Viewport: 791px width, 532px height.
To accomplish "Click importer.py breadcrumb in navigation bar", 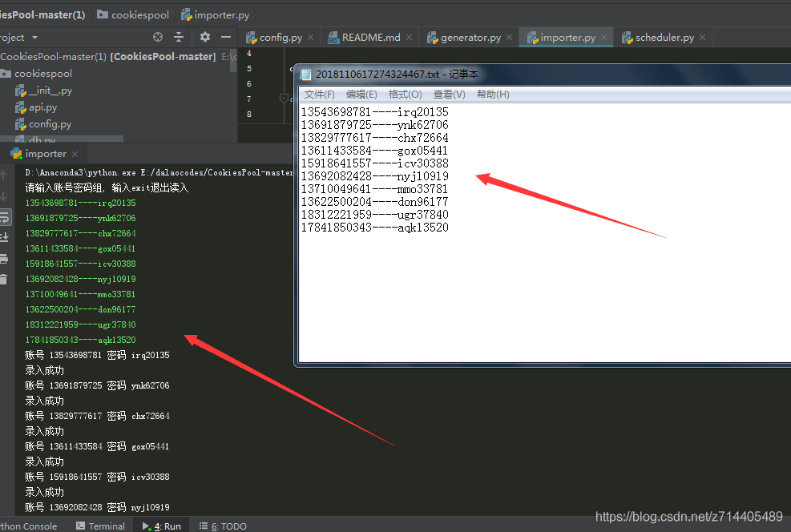I will (216, 15).
